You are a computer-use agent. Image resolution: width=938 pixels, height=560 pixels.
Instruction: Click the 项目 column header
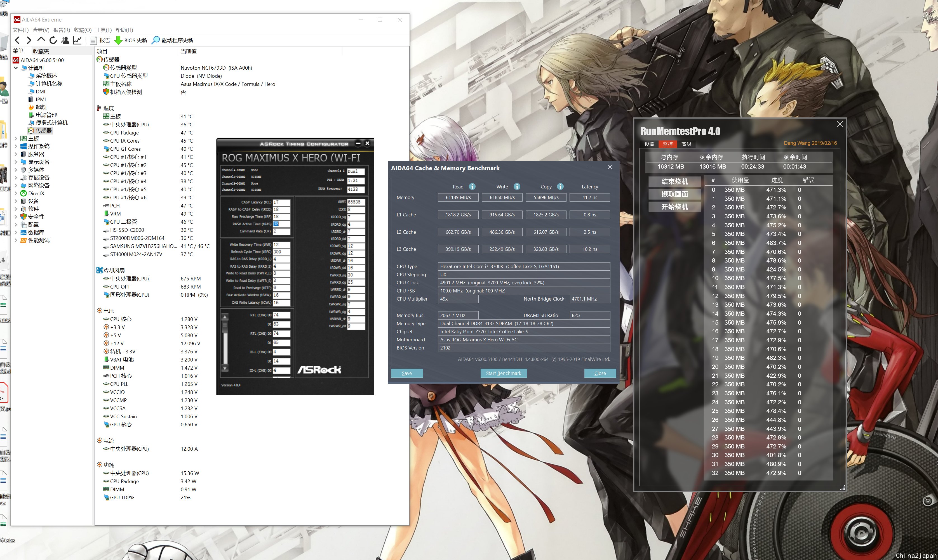[102, 51]
